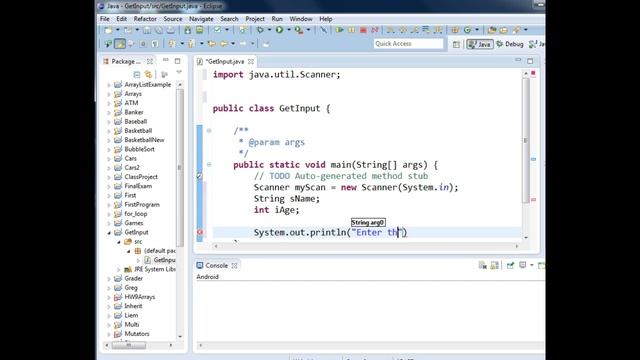The width and height of the screenshot is (640, 360).
Task: Minimize the Package Explorer view
Action: pyautogui.click(x=165, y=60)
